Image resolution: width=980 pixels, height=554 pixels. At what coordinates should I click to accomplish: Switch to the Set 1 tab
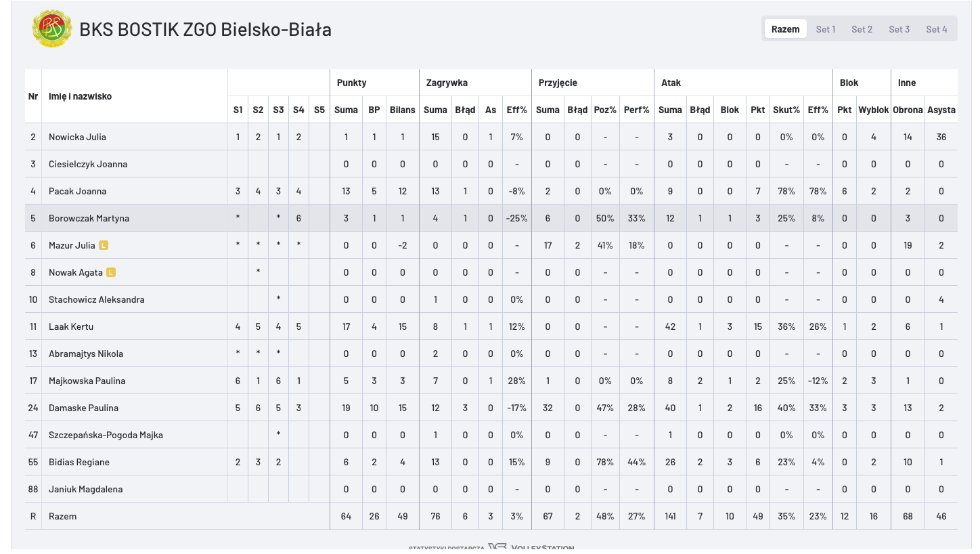click(825, 29)
